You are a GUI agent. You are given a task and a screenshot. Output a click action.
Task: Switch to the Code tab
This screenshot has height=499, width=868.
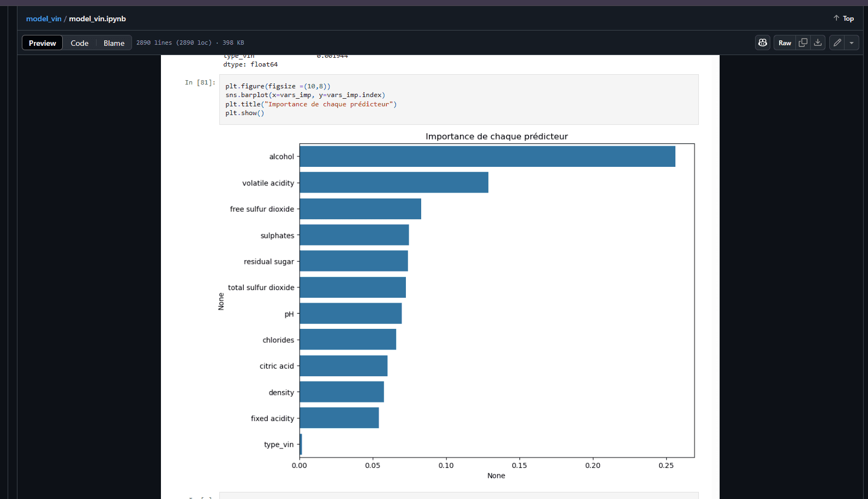coord(79,43)
